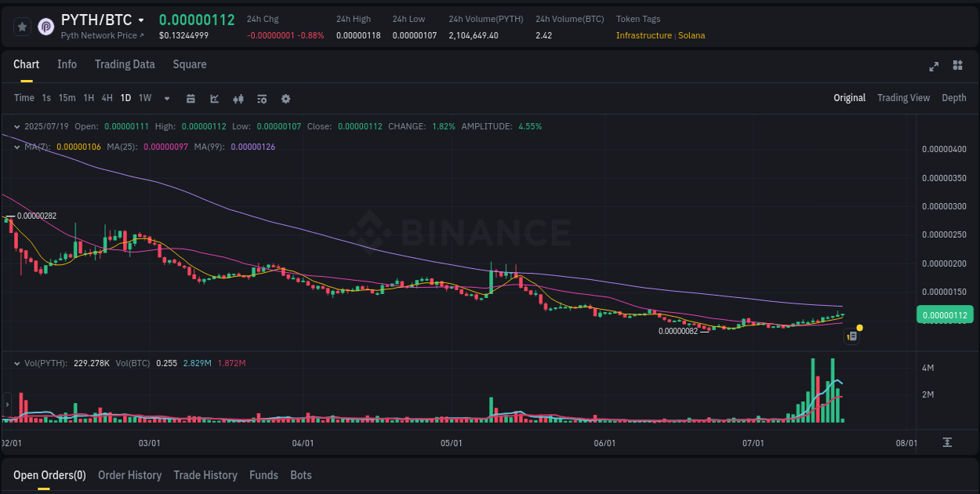980x494 pixels.
Task: Click the star to favorite PYTH/BTC
Action: pos(22,26)
